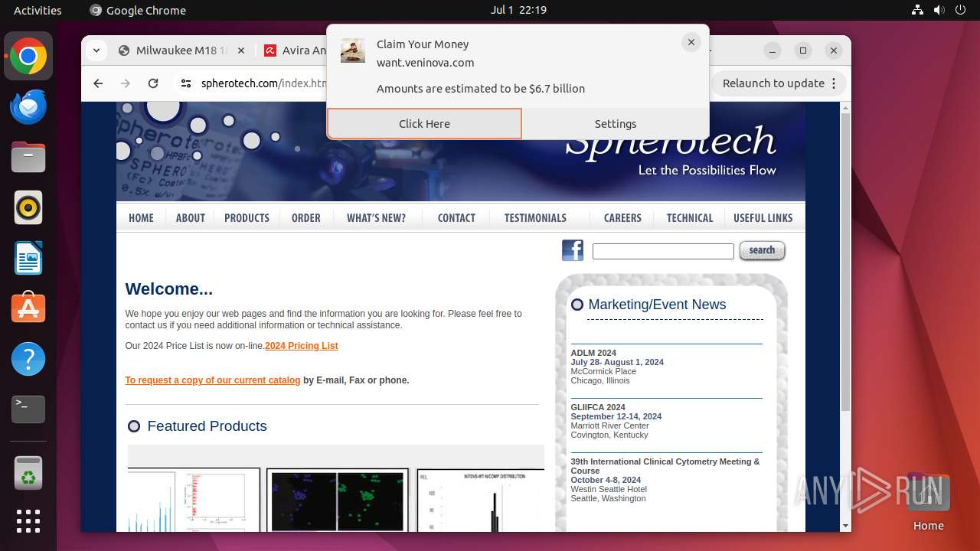Image resolution: width=980 pixels, height=551 pixels.
Task: Open network status icon in top bar
Action: (917, 10)
